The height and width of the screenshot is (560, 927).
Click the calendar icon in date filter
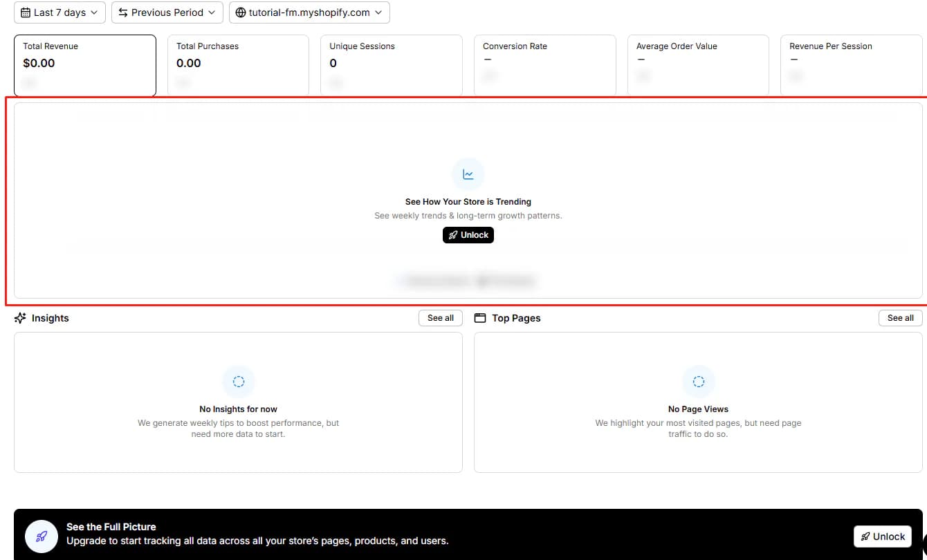26,12
